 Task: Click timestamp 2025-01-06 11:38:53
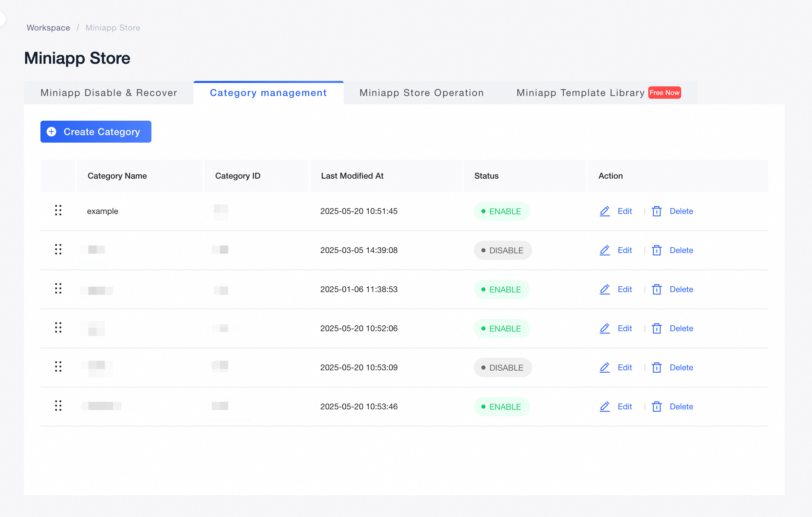(x=359, y=289)
